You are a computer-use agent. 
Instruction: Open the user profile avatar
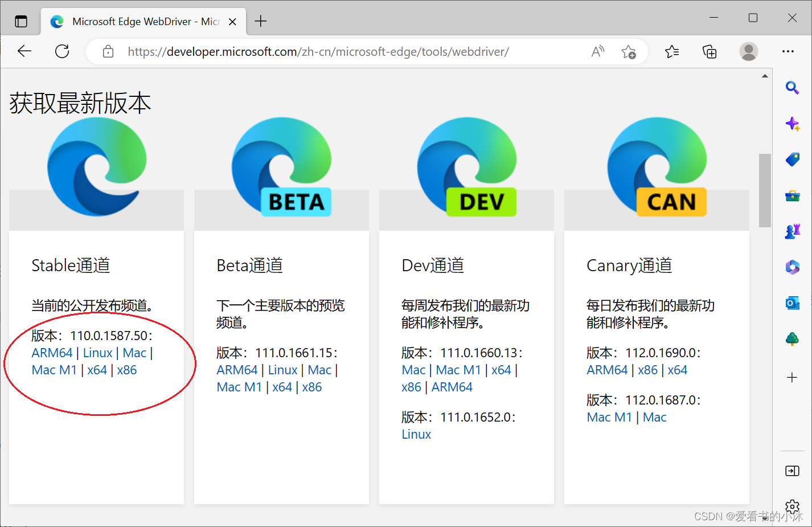748,51
